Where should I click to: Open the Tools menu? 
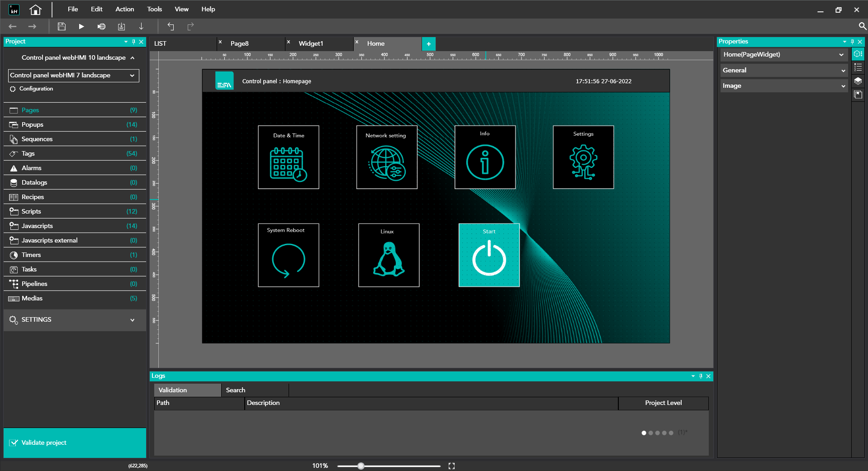154,9
